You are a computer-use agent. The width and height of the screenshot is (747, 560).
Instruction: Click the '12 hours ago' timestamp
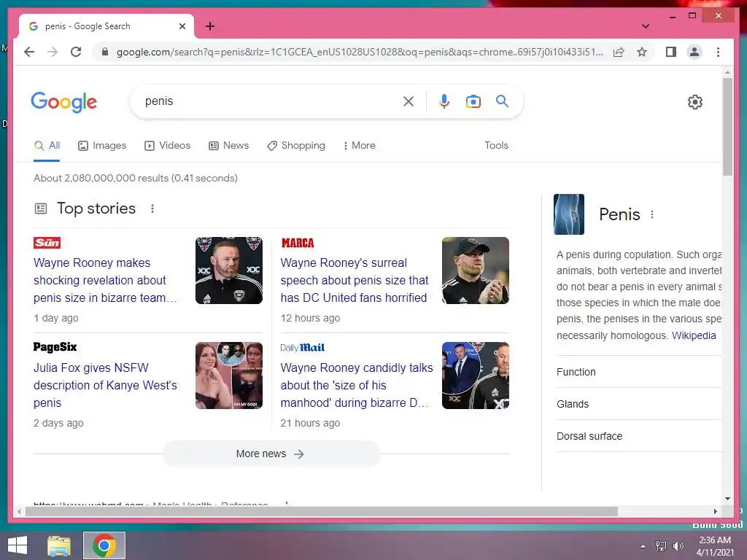point(310,318)
